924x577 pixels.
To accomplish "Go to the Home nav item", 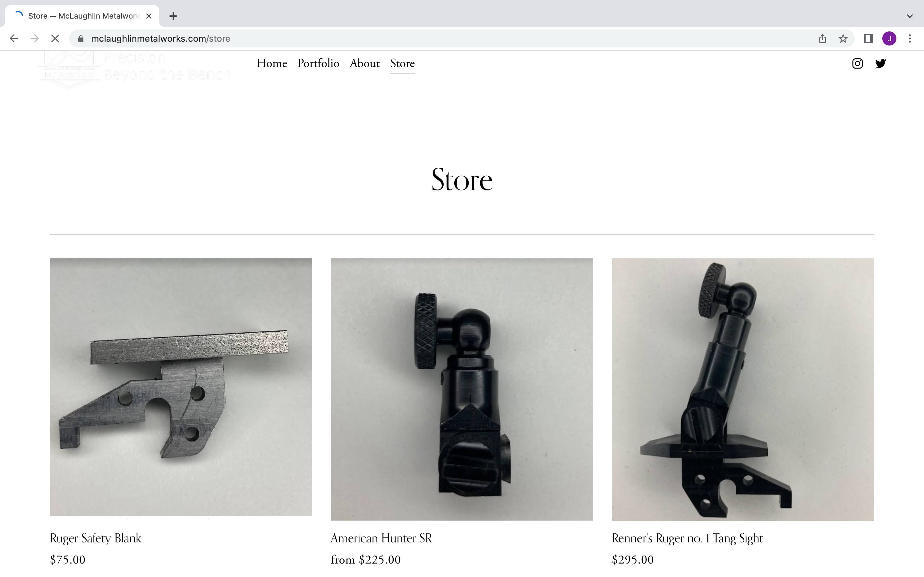I will point(272,63).
